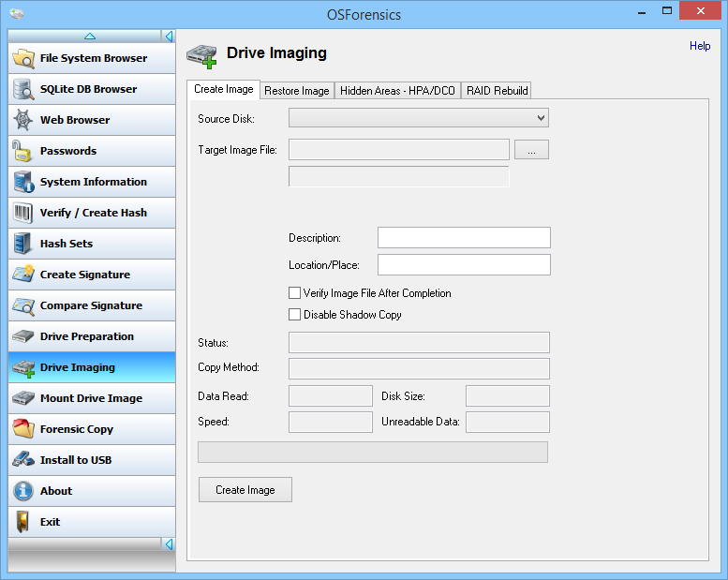
Task: Click the Location/Place input field
Action: click(464, 264)
